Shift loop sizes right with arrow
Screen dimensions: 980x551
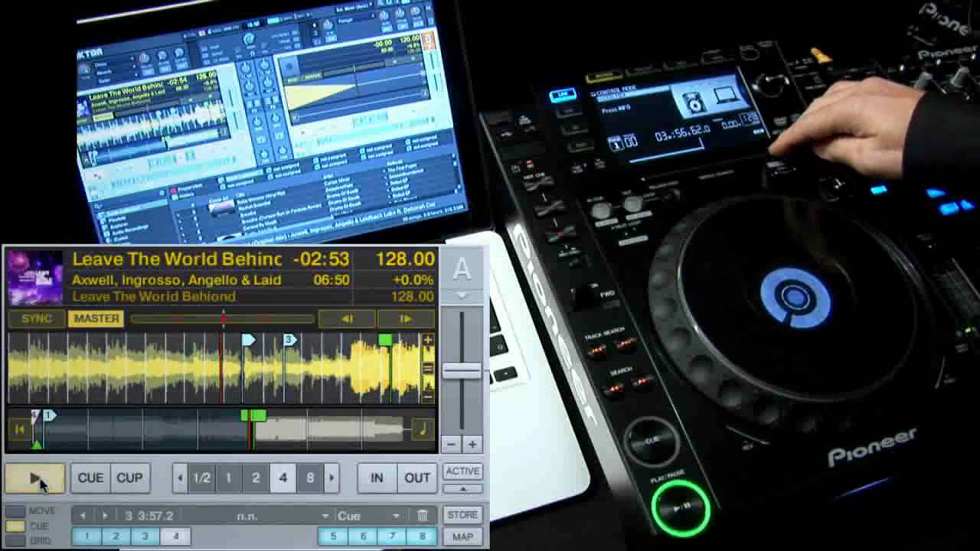[x=332, y=478]
